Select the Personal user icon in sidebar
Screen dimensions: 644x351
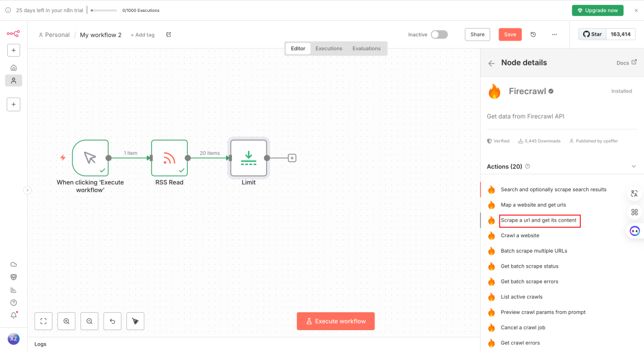click(x=14, y=80)
